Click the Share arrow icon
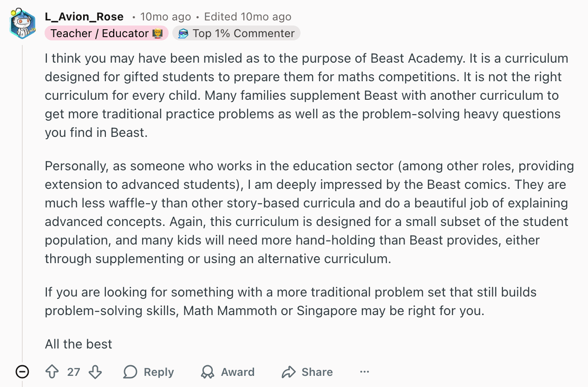The width and height of the screenshot is (588, 387). click(288, 372)
